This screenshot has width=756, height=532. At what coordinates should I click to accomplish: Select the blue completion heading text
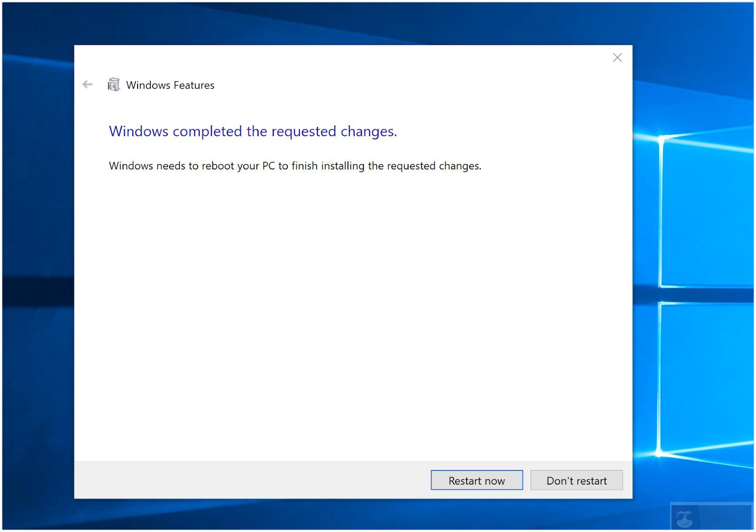coord(253,131)
